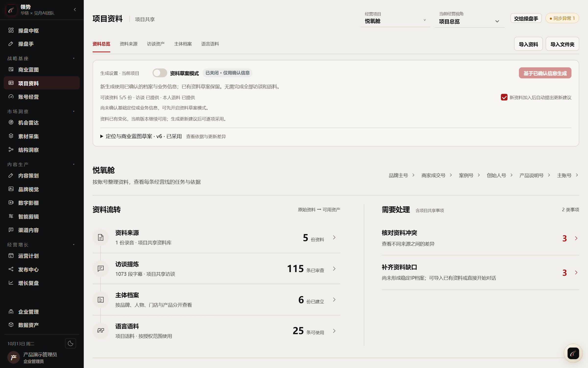Click the 数据资产 cube icon
The height and width of the screenshot is (368, 588).
coord(11,325)
